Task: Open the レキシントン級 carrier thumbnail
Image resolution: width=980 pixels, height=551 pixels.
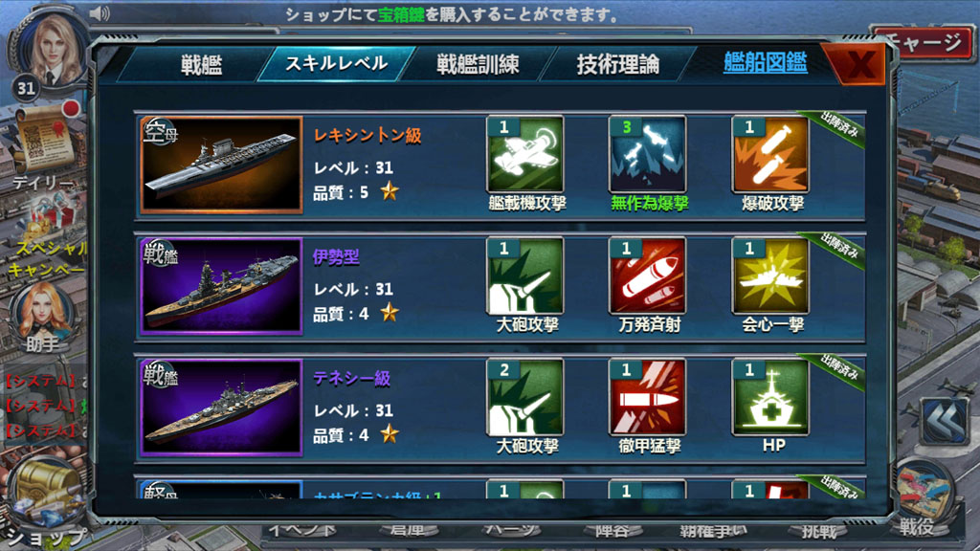Action: click(221, 165)
